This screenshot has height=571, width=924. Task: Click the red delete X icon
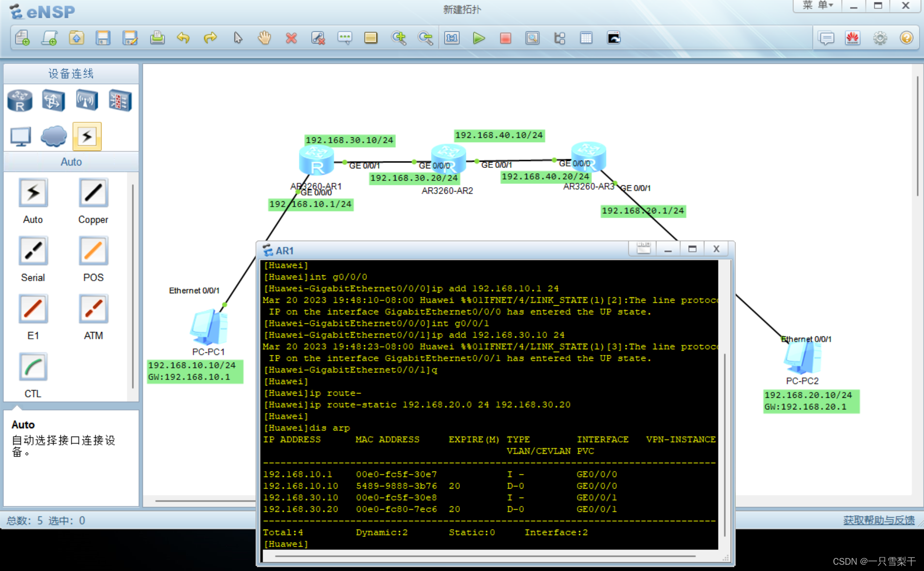coord(291,38)
